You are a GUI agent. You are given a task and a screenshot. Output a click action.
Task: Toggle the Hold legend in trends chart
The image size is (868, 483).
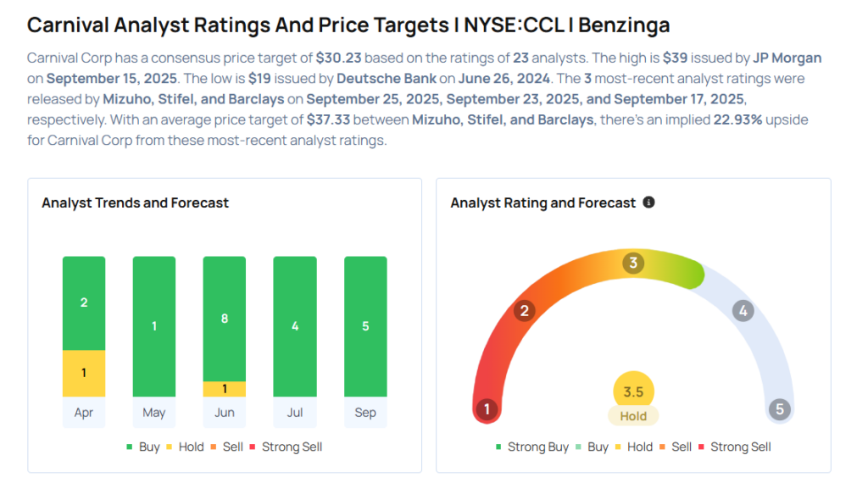click(x=184, y=447)
